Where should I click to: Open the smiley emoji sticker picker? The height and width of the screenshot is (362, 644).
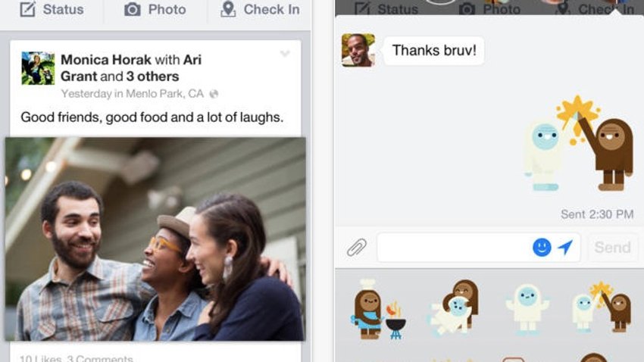coord(542,248)
